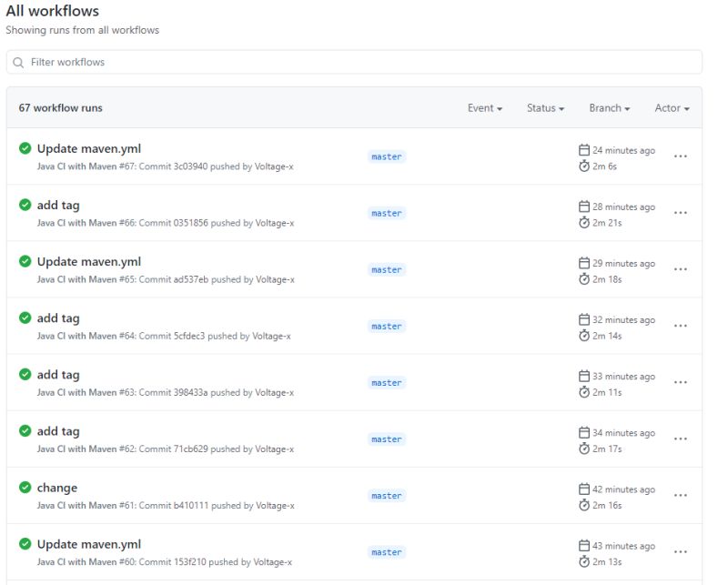
Task: Open the options menu for run #61 'change'
Action: click(681, 495)
